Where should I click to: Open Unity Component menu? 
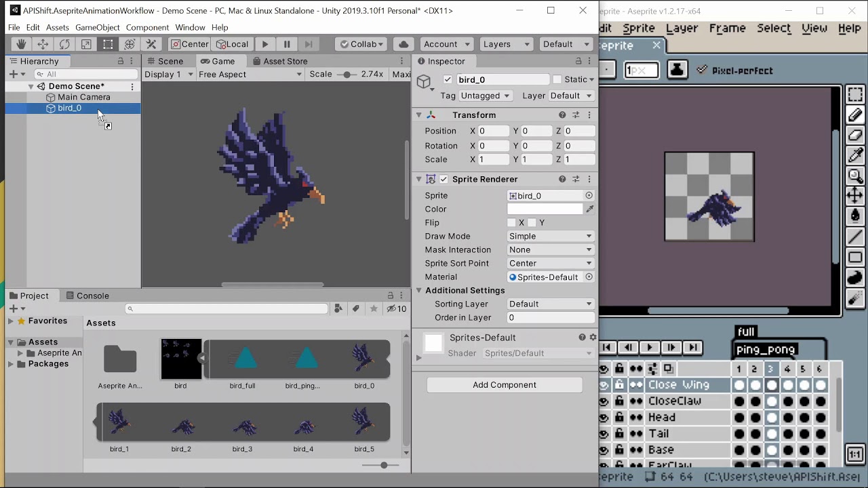(x=147, y=27)
